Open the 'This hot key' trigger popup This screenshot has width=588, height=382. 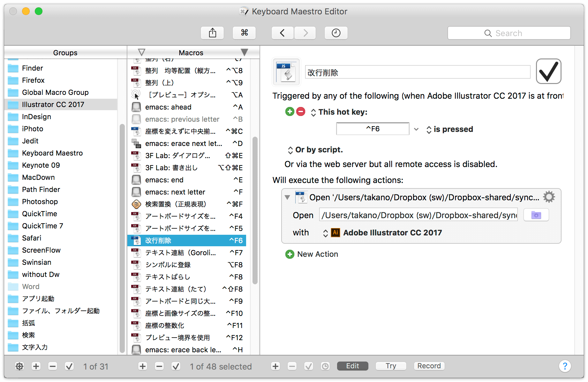pos(339,112)
